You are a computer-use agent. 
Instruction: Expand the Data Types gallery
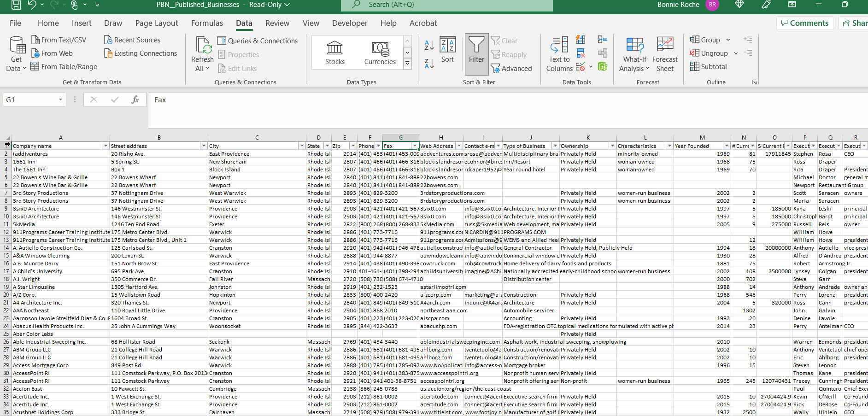coord(408,64)
